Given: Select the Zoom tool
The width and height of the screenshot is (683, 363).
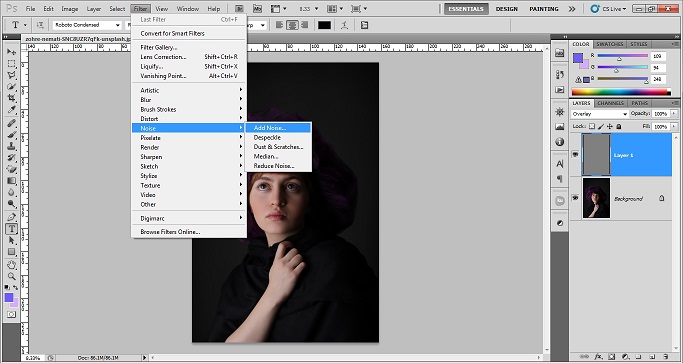Looking at the screenshot, I should (11, 276).
